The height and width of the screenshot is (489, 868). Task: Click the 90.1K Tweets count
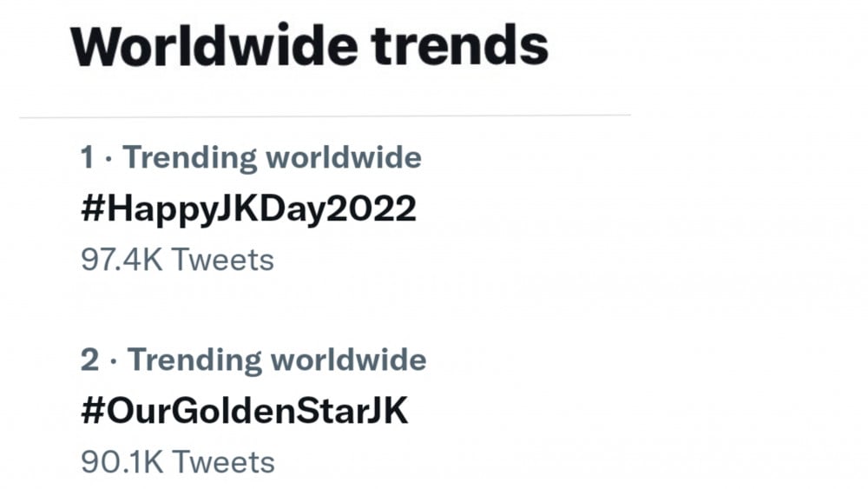(178, 462)
